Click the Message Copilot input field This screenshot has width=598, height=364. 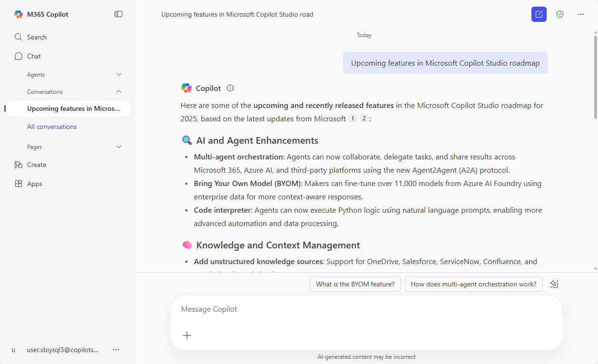(x=366, y=309)
